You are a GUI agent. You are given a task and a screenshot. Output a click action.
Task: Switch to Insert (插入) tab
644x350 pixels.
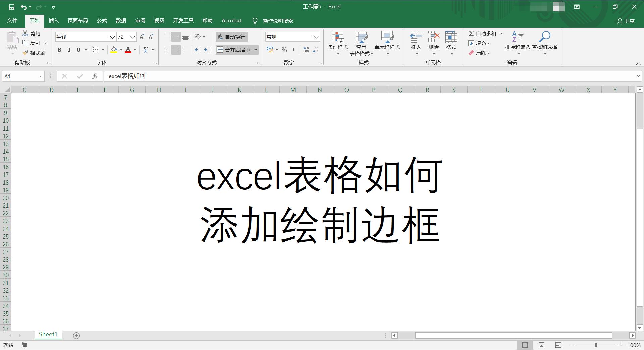coord(53,21)
